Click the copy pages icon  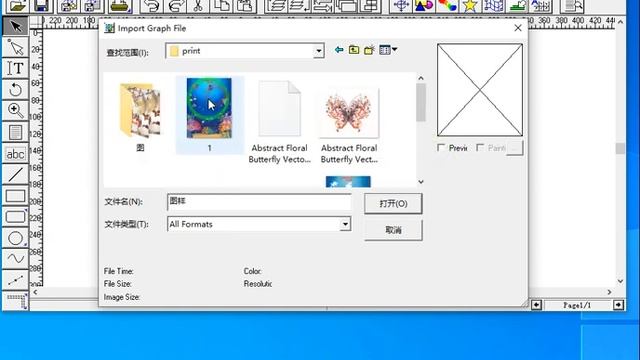coord(222,6)
